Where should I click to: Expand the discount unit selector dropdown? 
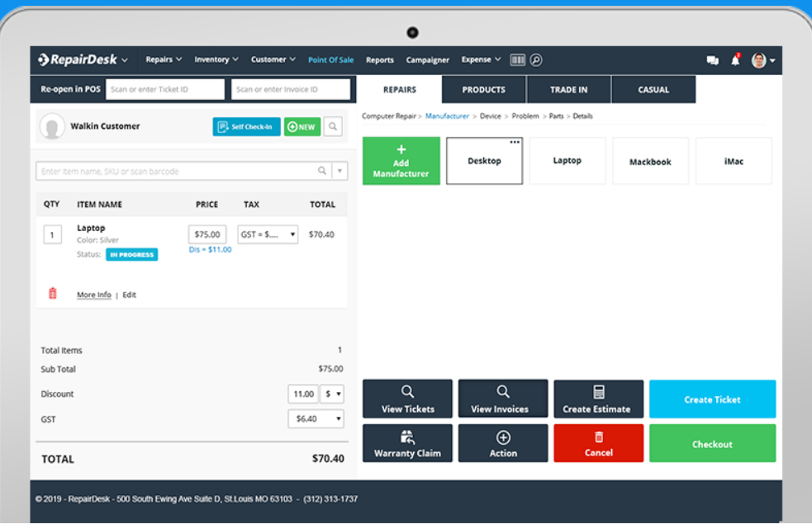point(332,394)
